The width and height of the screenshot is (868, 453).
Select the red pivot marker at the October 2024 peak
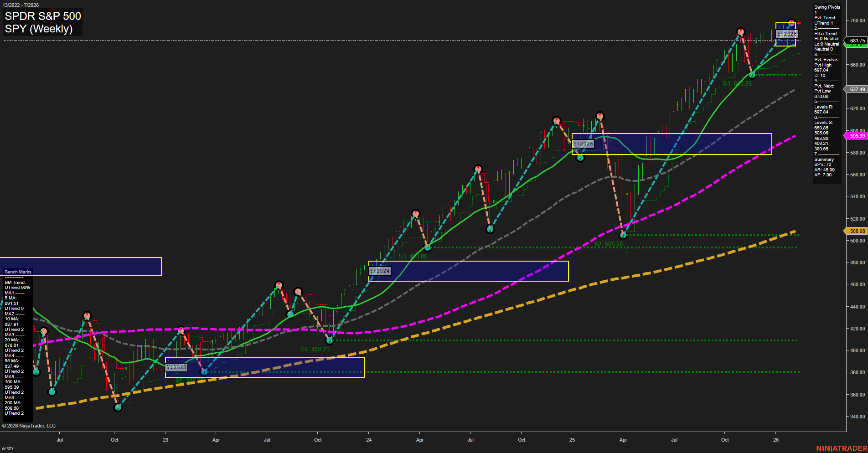(x=557, y=120)
